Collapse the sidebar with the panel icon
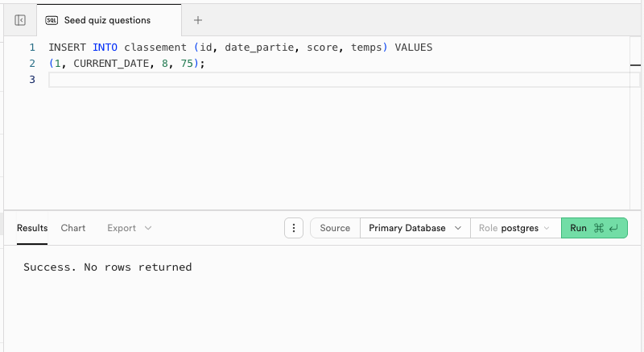The width and height of the screenshot is (644, 352). [x=20, y=20]
